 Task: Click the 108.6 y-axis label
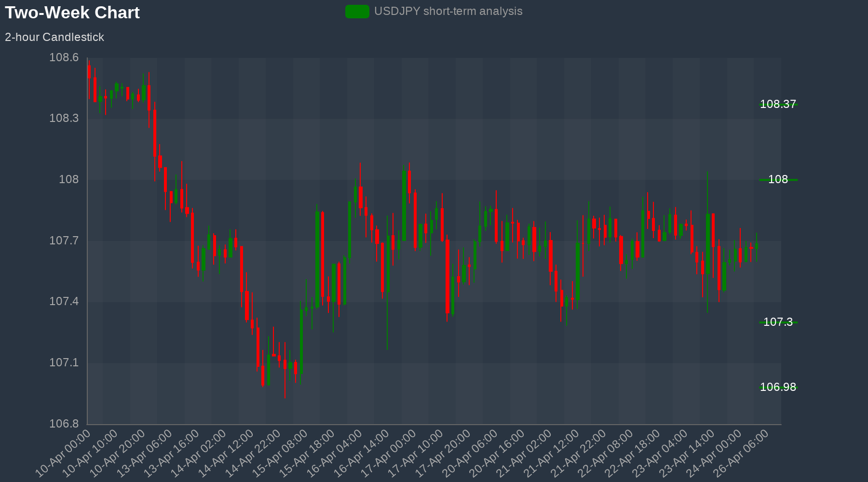point(64,58)
